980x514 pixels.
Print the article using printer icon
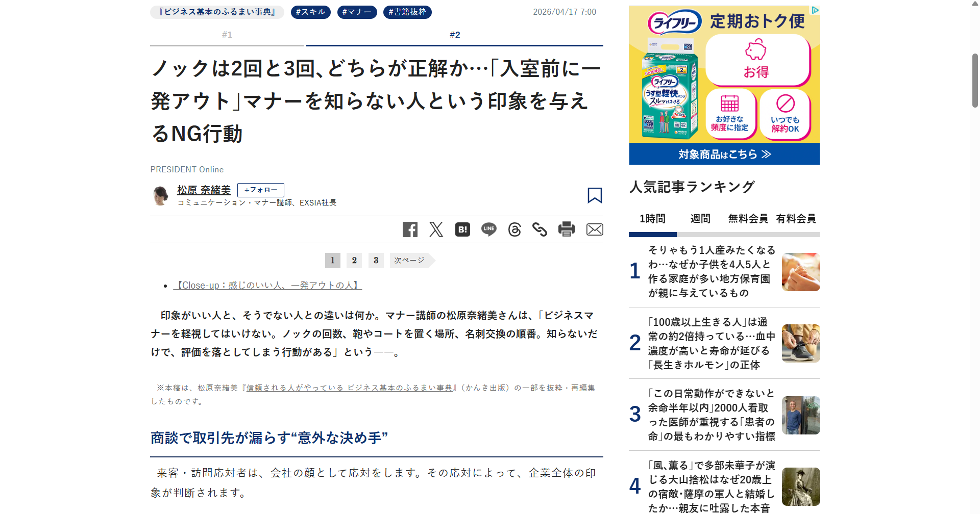point(566,229)
